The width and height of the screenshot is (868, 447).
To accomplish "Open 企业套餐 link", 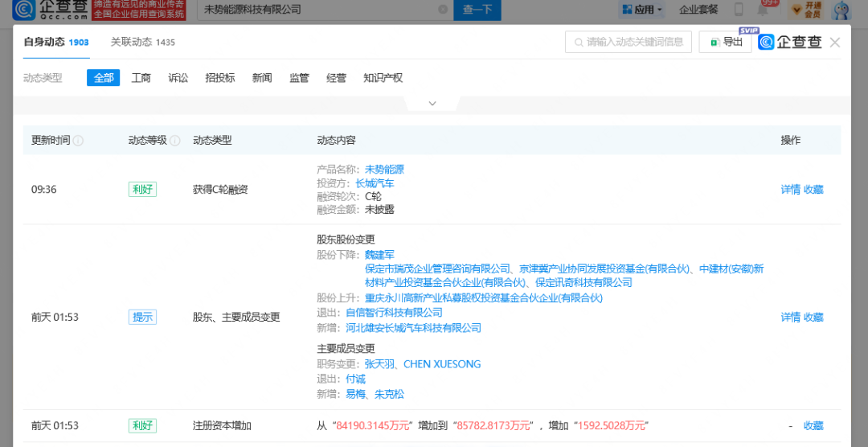I will coord(698,10).
